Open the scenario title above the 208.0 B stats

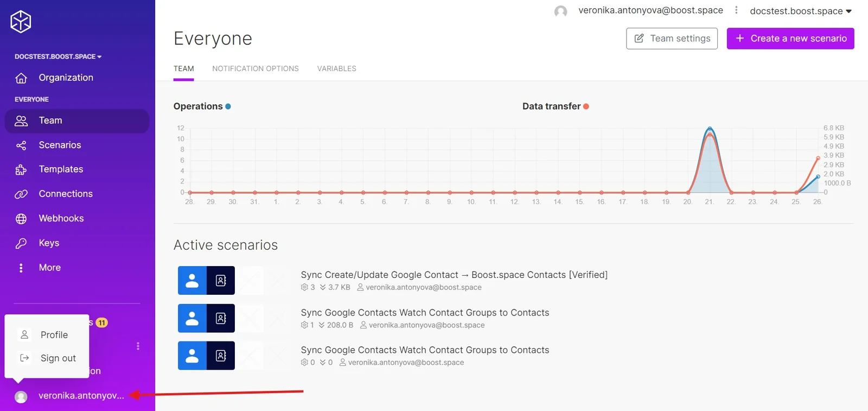point(425,313)
